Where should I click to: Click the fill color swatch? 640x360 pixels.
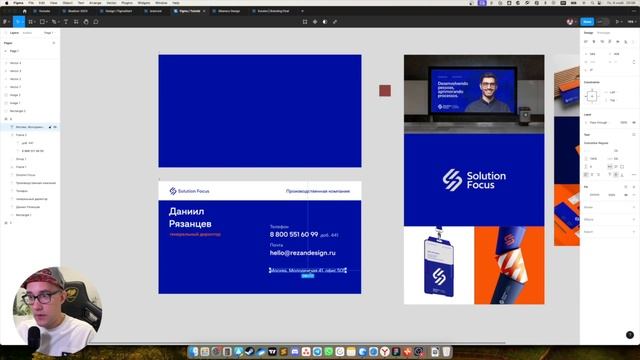point(586,195)
